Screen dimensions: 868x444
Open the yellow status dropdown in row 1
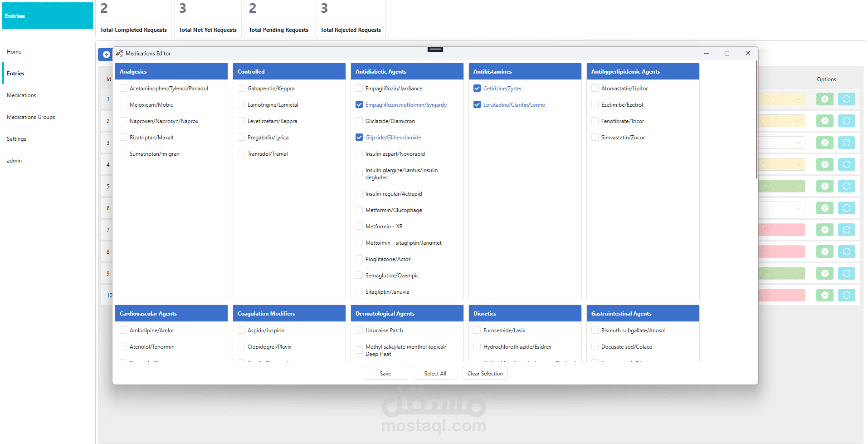click(782, 99)
